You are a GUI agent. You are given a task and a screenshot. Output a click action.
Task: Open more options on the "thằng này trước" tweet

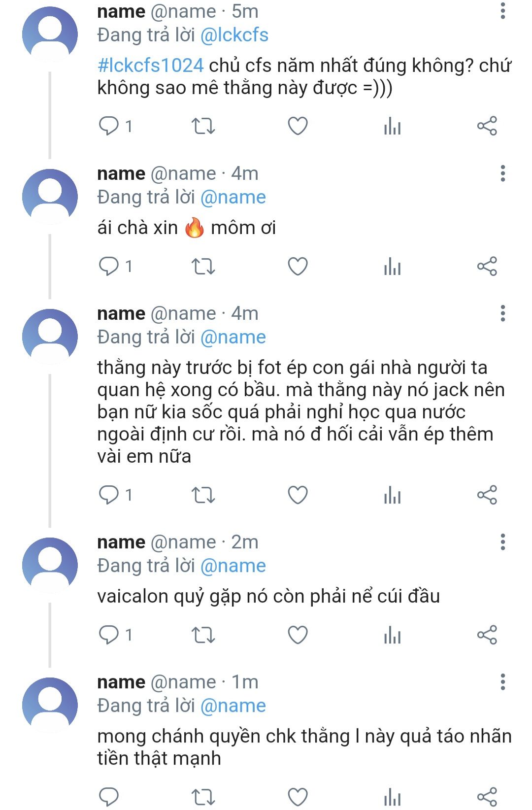pyautogui.click(x=502, y=313)
